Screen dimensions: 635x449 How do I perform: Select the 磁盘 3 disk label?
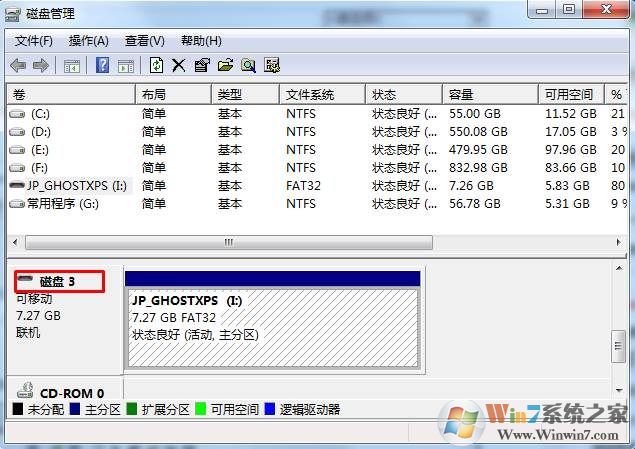pyautogui.click(x=57, y=282)
